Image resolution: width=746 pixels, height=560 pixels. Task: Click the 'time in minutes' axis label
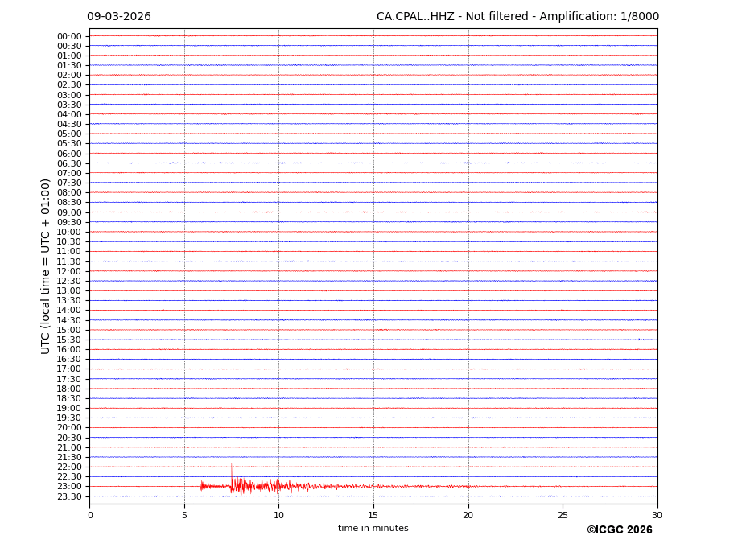coord(373,529)
